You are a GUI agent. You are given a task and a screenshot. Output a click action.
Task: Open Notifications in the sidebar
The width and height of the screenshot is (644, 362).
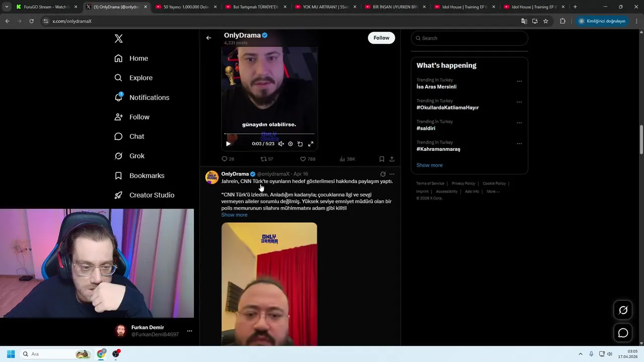coord(142,98)
